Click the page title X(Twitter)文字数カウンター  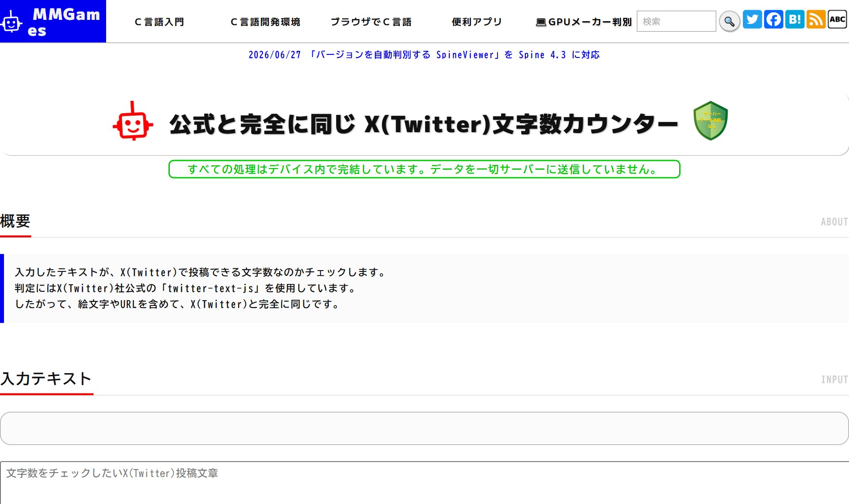[x=424, y=124]
